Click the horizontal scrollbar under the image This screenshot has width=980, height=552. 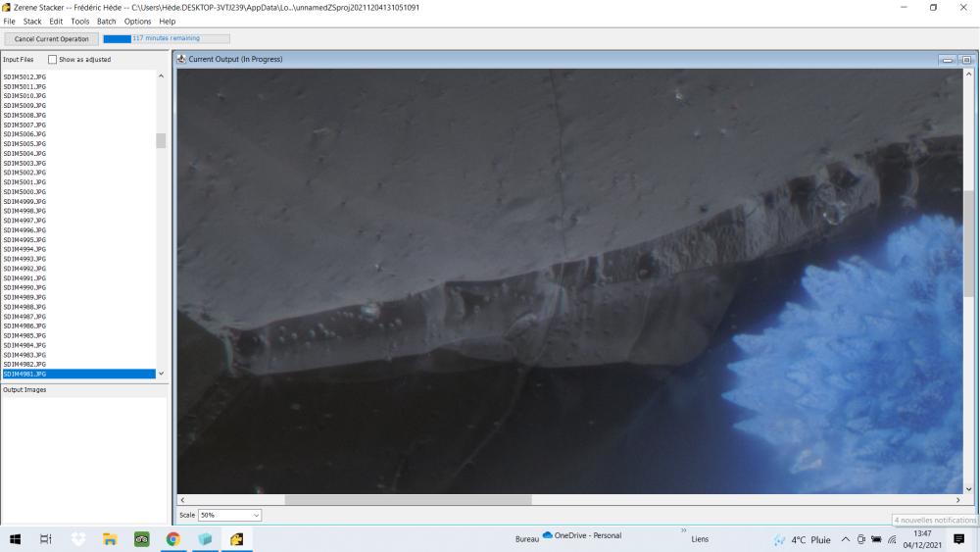click(408, 500)
